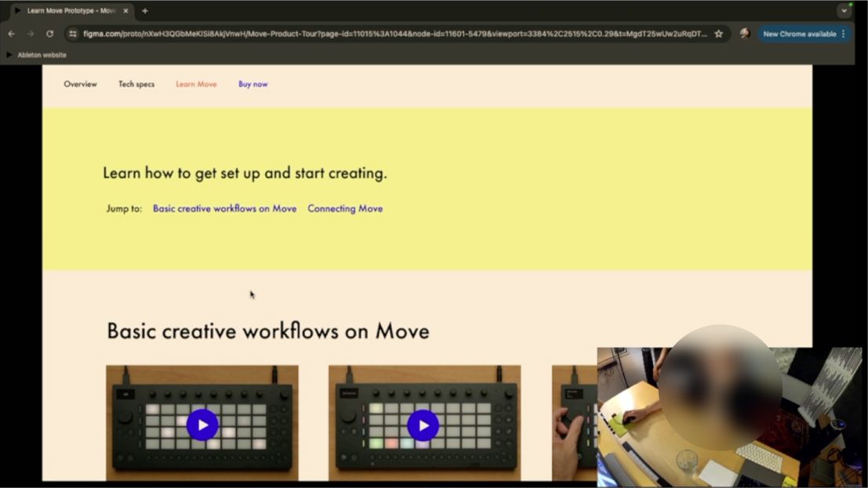Bookmark this page with the star icon
Image resolution: width=868 pixels, height=488 pixels.
point(718,34)
